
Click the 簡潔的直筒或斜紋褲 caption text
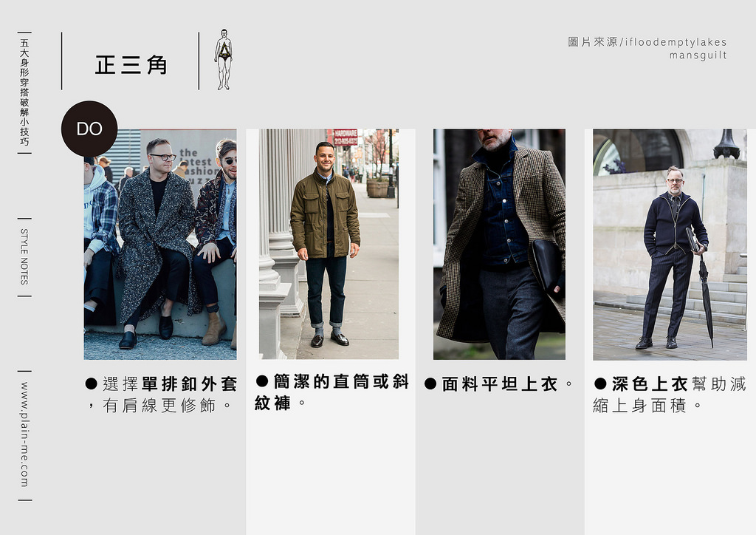pyautogui.click(x=332, y=392)
